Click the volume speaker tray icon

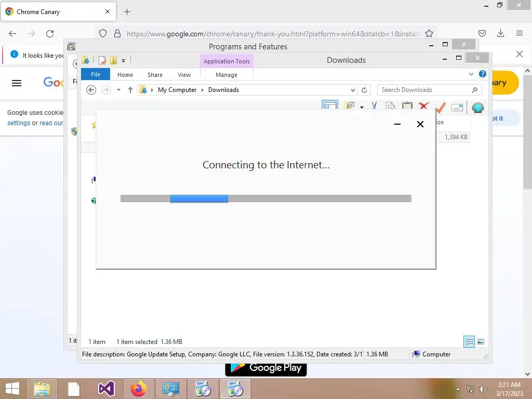(x=483, y=389)
